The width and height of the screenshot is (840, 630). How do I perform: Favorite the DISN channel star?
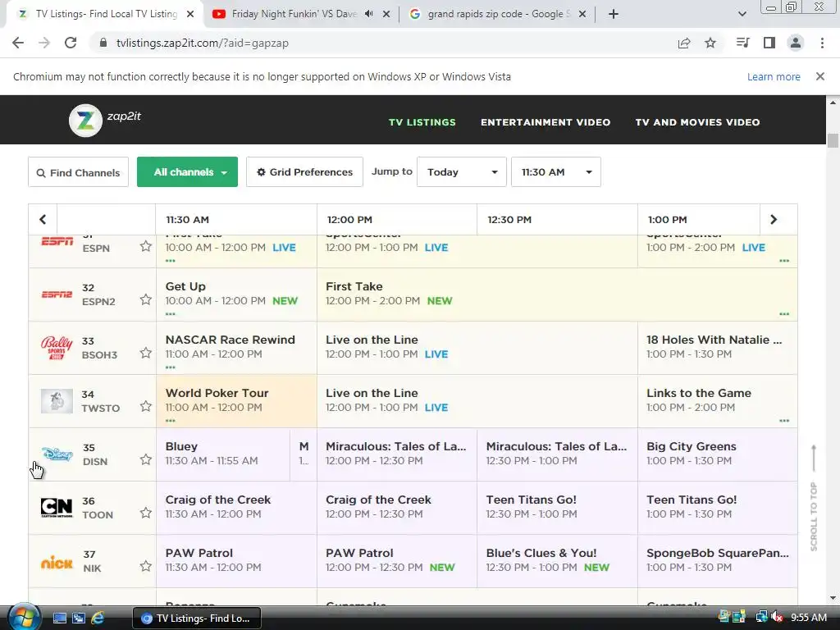(x=146, y=459)
